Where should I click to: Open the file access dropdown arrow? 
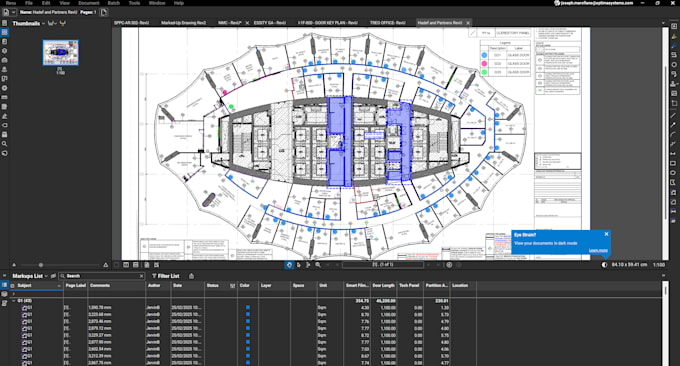click(x=14, y=13)
